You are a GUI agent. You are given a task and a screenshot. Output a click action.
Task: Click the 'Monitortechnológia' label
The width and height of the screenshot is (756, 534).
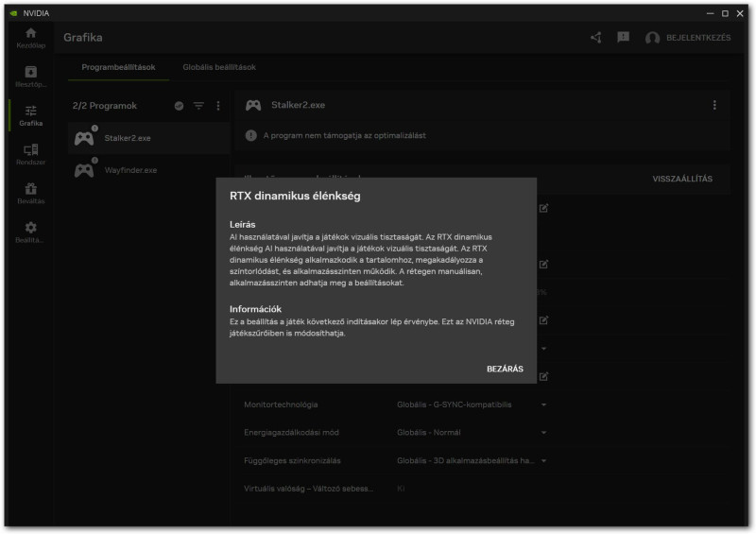pos(281,405)
